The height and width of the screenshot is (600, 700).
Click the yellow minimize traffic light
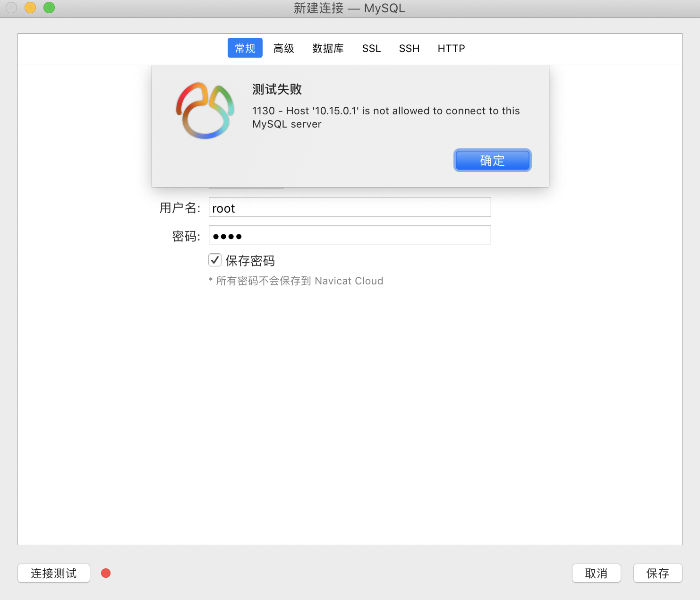(x=30, y=8)
